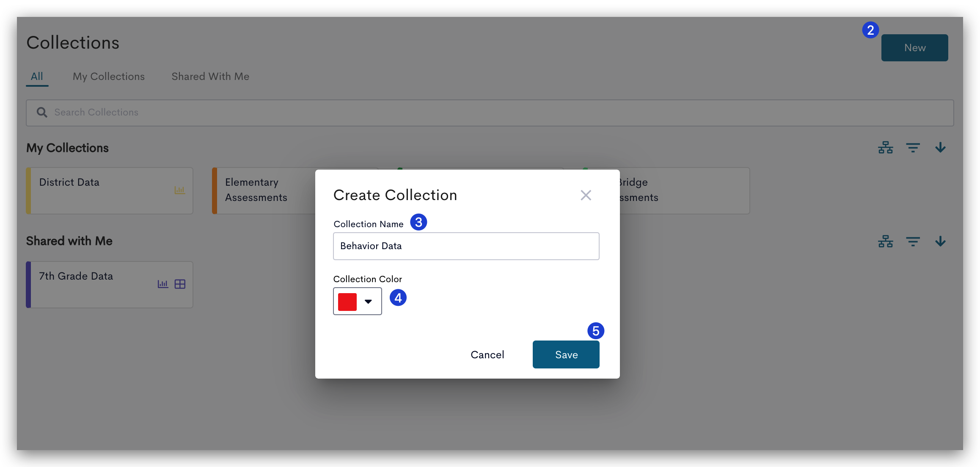Click chart icon on 7th Grade Data

click(x=163, y=284)
